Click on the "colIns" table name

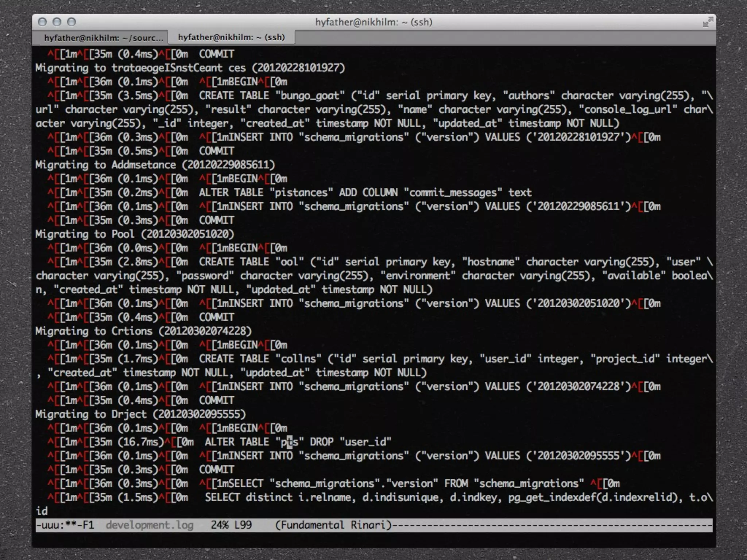point(298,359)
